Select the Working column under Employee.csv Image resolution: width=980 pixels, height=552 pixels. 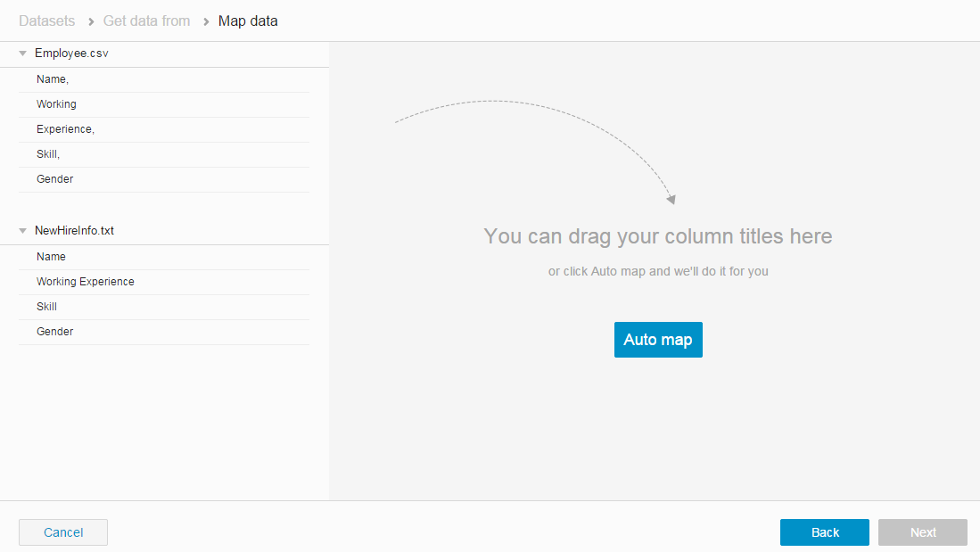(56, 104)
